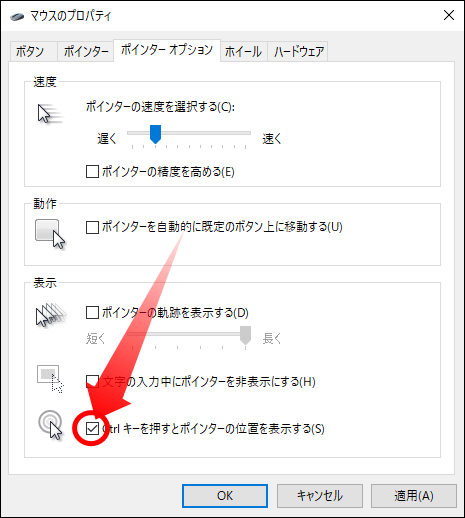Click the 長く trail label

pyautogui.click(x=272, y=339)
